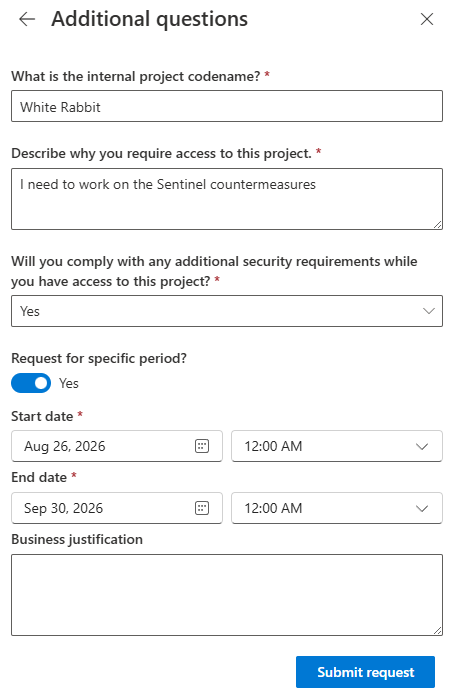Click the project codename field with White Rabbit
This screenshot has height=691, width=458.
coord(227,106)
